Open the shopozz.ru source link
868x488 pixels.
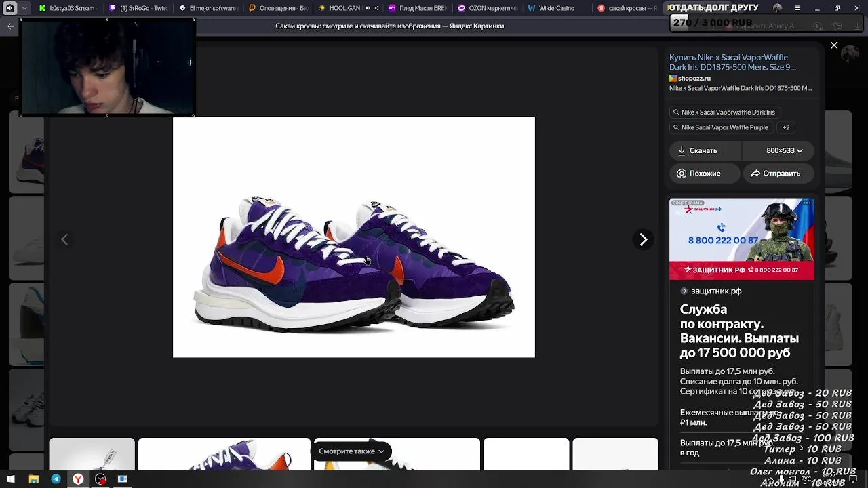pyautogui.click(x=690, y=79)
